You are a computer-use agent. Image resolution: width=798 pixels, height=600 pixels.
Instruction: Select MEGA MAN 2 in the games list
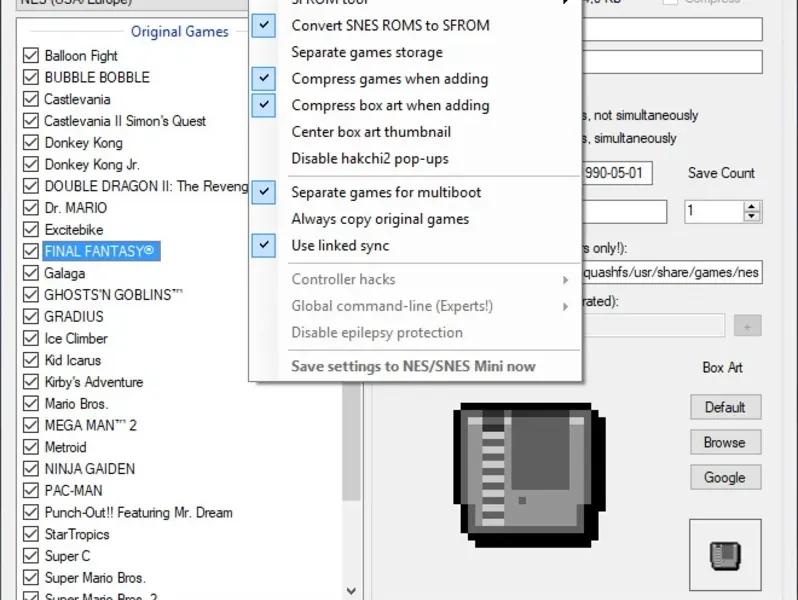tap(91, 425)
